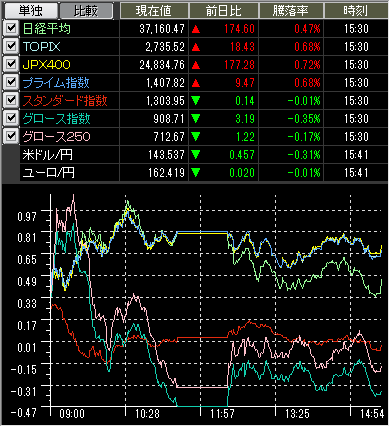The width and height of the screenshot is (390, 427).
Task: Disable the グロース指数 checkbox
Action: coord(11,118)
